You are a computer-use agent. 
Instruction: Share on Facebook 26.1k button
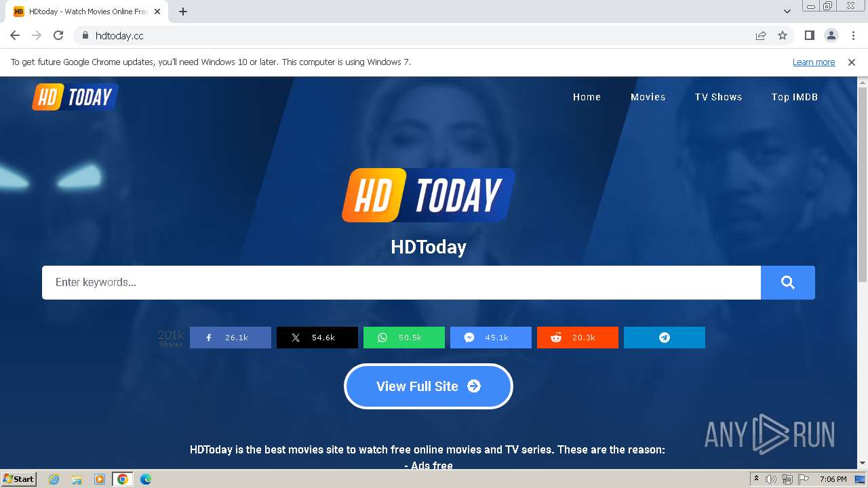231,338
